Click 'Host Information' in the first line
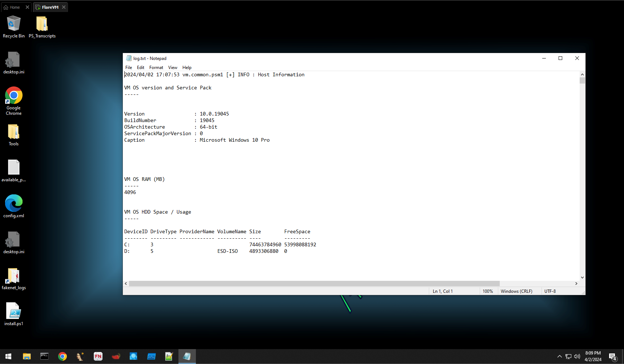 [x=281, y=75]
